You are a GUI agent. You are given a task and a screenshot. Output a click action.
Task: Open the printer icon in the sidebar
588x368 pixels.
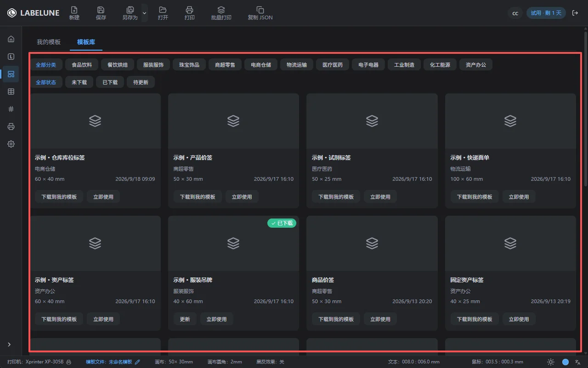coord(11,126)
